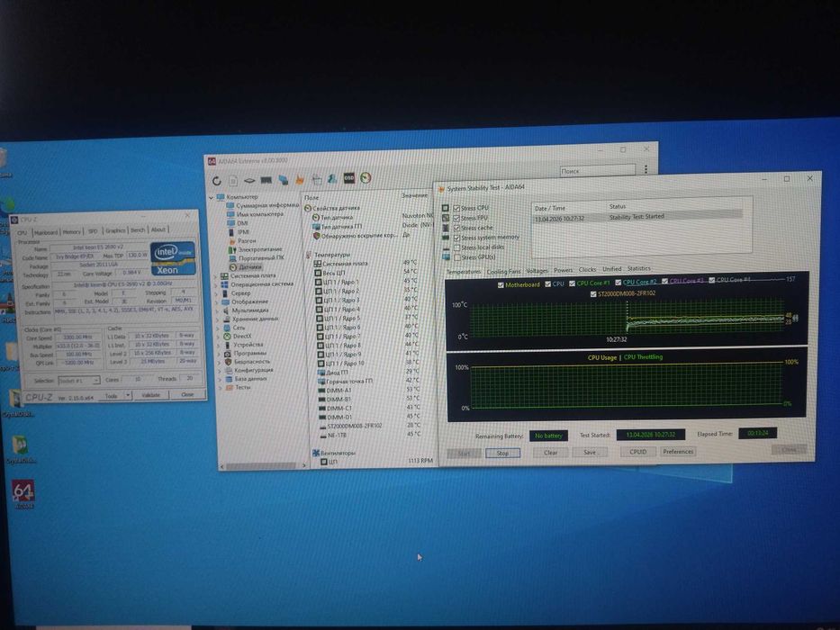Toggle the Stress cache checkbox

(457, 228)
